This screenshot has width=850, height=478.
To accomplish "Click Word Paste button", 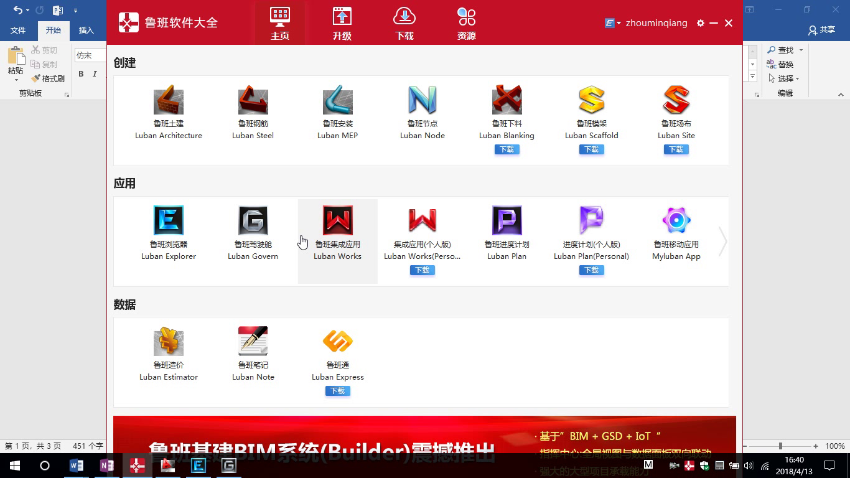I will click(16, 61).
